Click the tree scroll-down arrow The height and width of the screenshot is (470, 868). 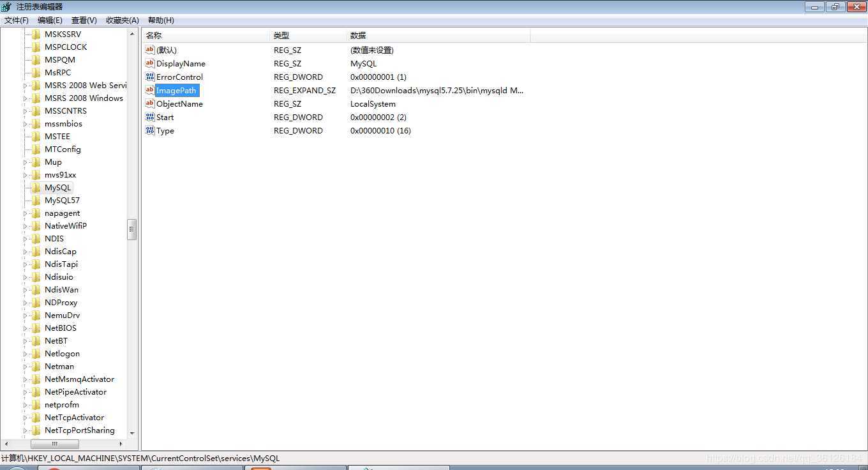pyautogui.click(x=132, y=433)
